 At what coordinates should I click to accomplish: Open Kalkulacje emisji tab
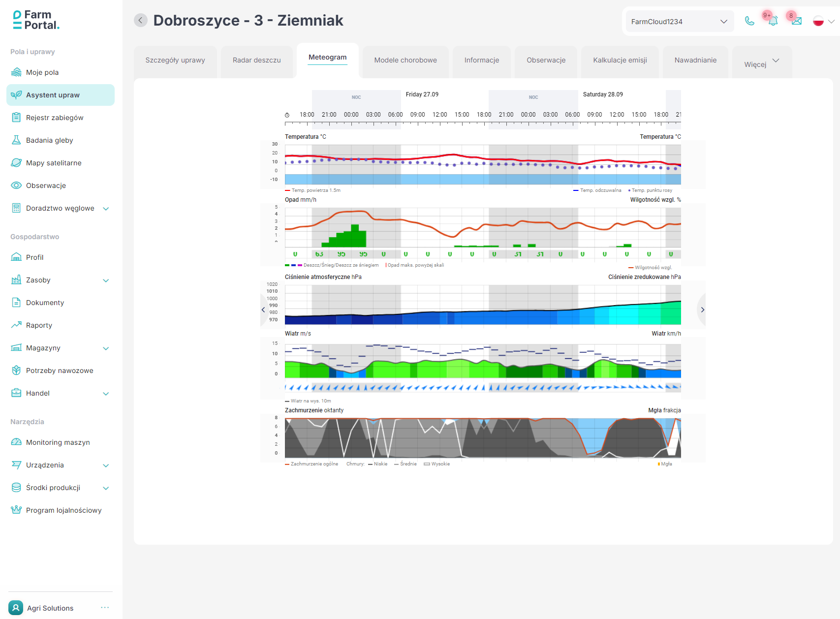[620, 62]
